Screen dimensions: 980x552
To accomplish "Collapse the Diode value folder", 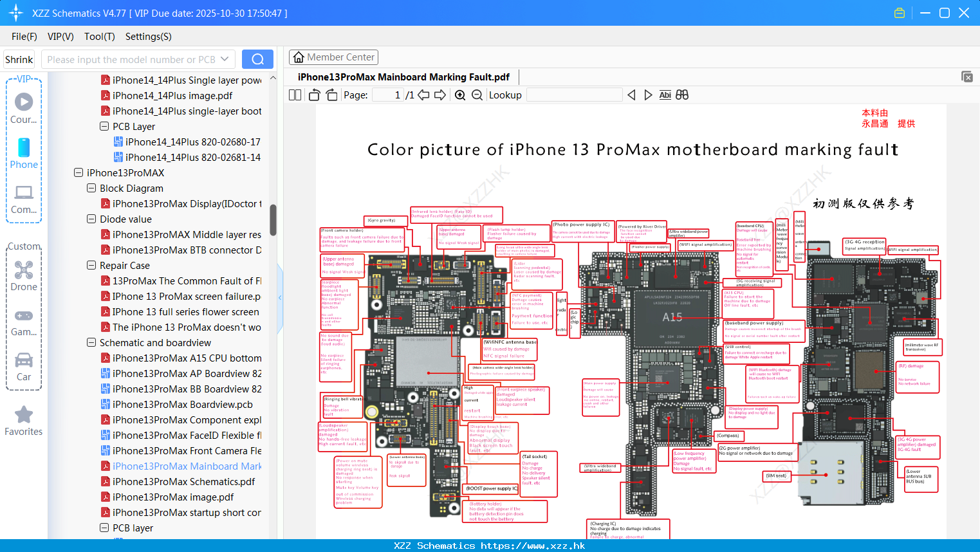I will tap(91, 219).
